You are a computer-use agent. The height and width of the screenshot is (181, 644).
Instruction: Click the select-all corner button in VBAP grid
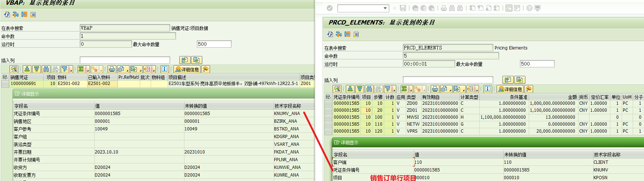5,77
